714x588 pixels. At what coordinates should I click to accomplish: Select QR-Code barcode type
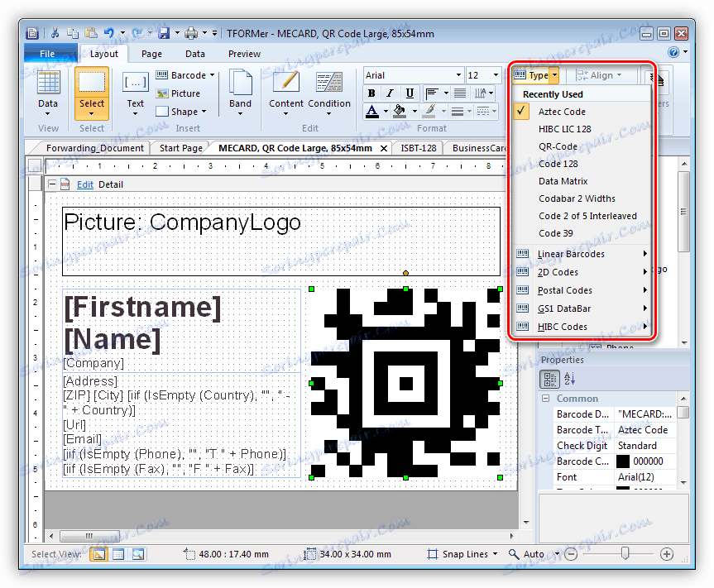tap(581, 146)
